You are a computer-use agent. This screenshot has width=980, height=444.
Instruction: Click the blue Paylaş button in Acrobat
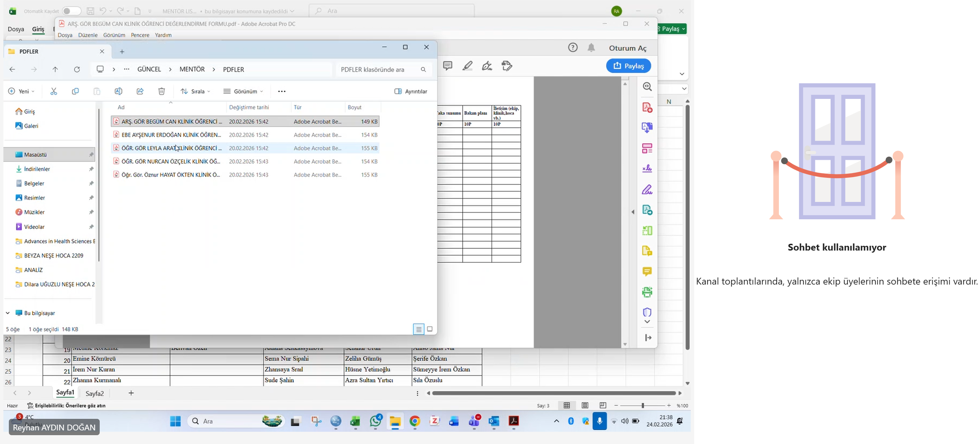point(628,66)
